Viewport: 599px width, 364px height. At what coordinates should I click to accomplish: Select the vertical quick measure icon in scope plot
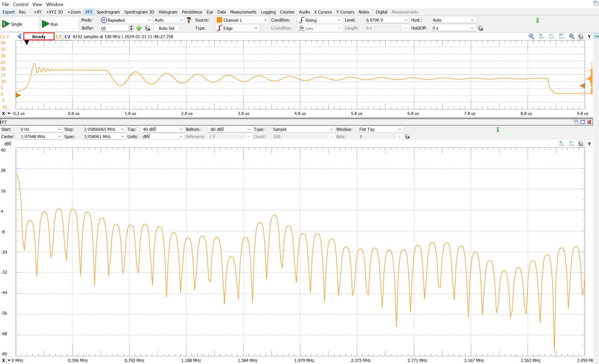[551, 36]
